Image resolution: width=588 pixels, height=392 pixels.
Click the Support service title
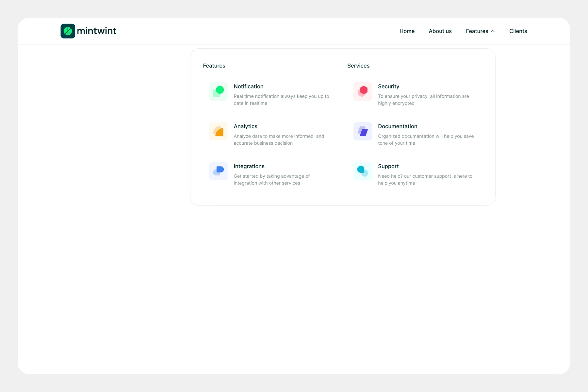[x=388, y=166]
